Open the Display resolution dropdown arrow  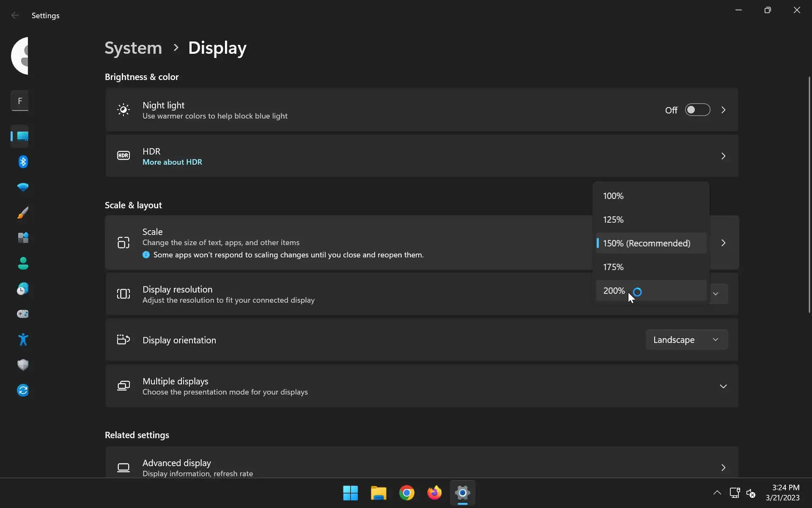pos(716,294)
